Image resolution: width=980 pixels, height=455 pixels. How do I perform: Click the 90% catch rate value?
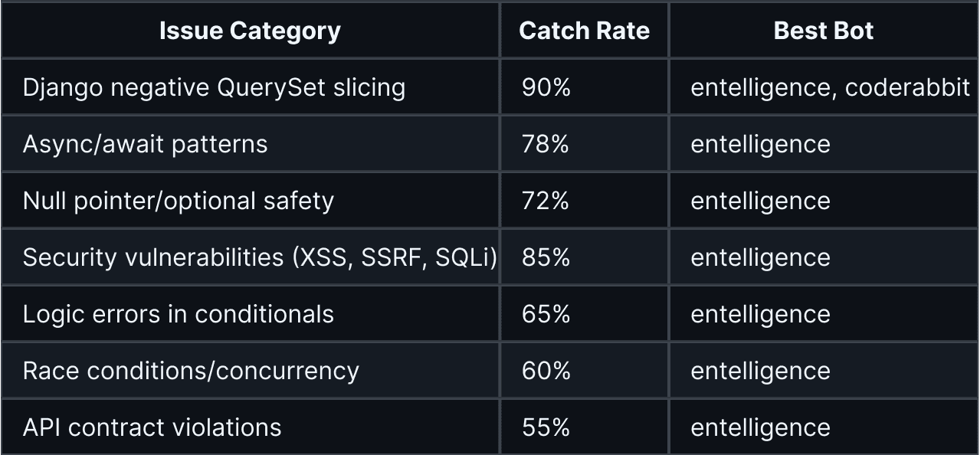pos(546,87)
